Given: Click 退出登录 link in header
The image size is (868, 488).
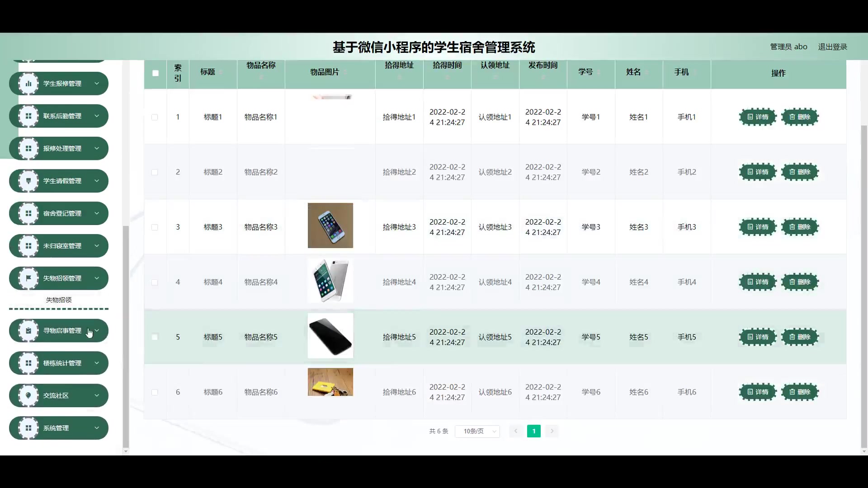Looking at the screenshot, I should 832,47.
